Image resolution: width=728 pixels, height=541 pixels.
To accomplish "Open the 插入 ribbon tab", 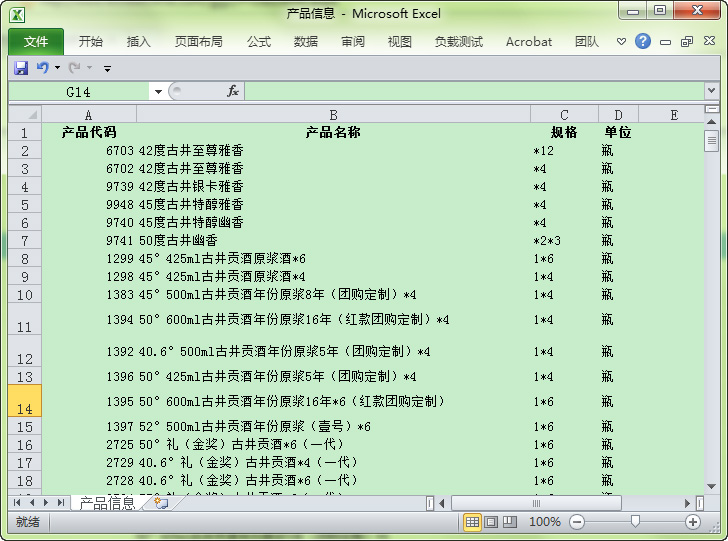I will (138, 42).
